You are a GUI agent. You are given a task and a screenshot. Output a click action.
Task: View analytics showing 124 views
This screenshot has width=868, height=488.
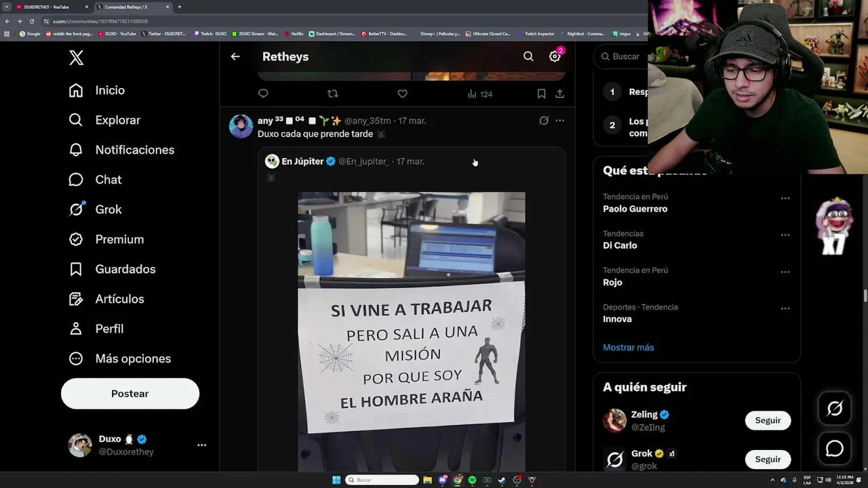click(479, 94)
